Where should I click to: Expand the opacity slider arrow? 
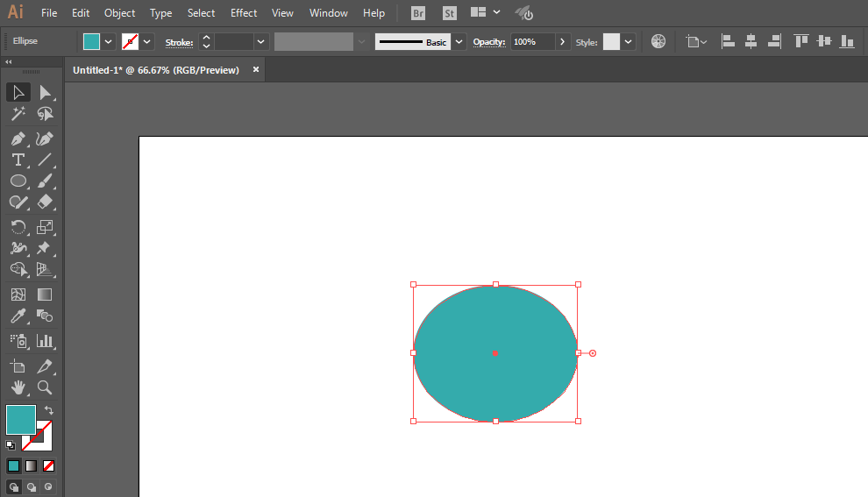[x=562, y=41]
